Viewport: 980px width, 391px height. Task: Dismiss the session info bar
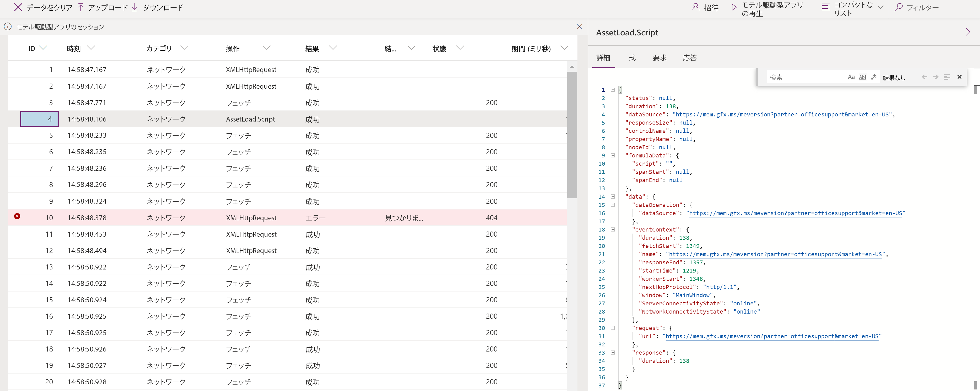point(579,27)
